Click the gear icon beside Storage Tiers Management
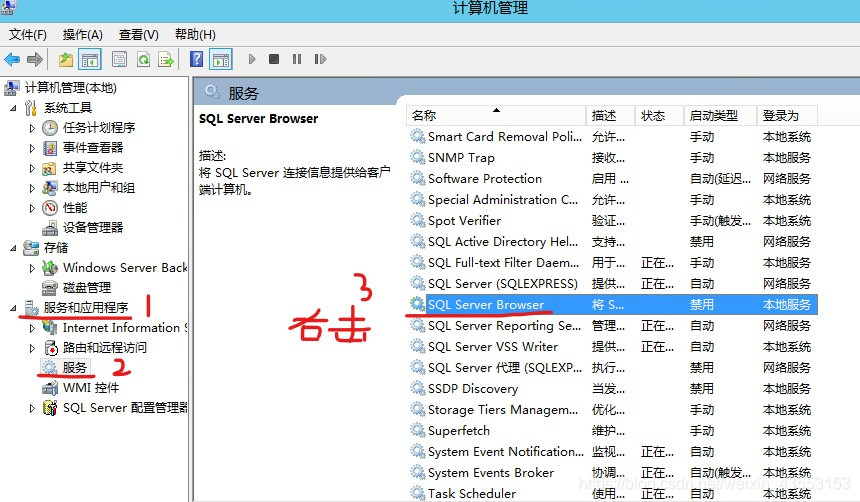 418,409
